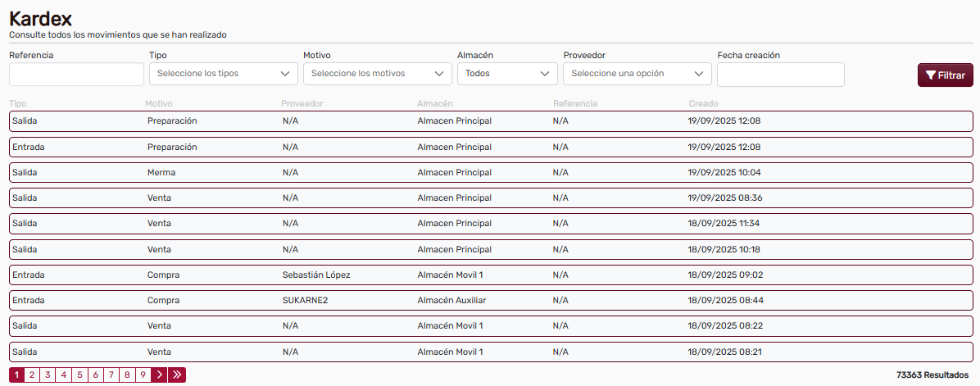Jump to last page with double arrow
Image resolution: width=980 pixels, height=386 pixels.
177,375
